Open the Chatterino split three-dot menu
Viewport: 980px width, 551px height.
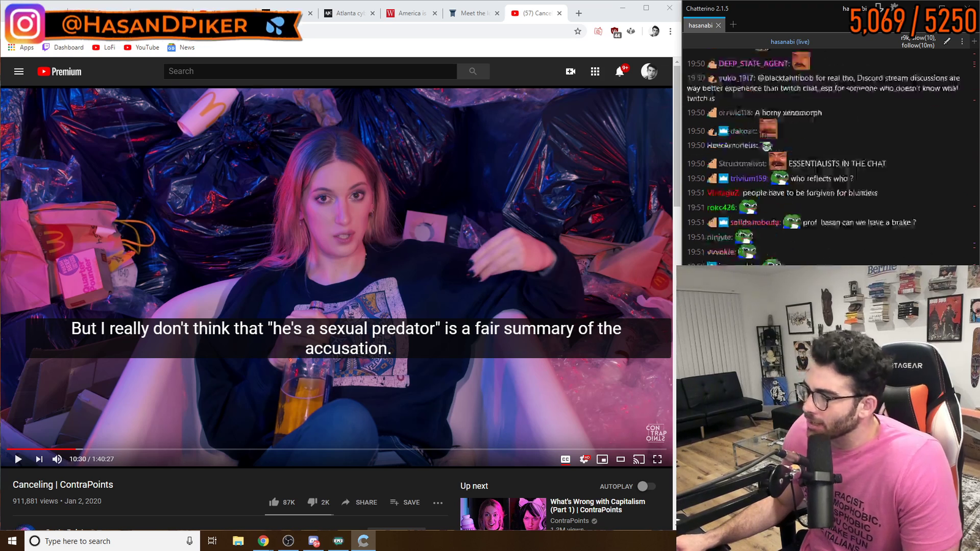[x=962, y=42]
